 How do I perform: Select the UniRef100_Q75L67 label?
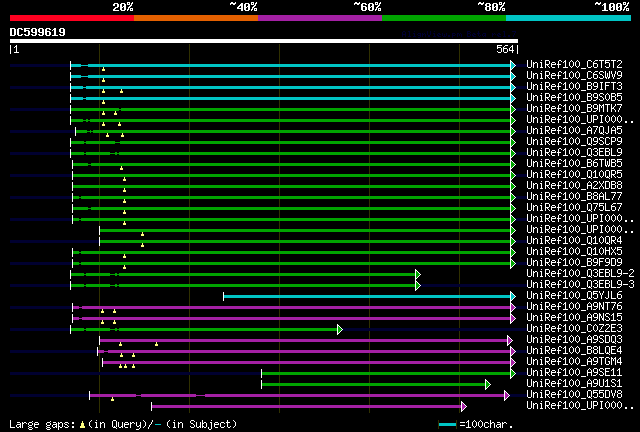[x=574, y=208]
